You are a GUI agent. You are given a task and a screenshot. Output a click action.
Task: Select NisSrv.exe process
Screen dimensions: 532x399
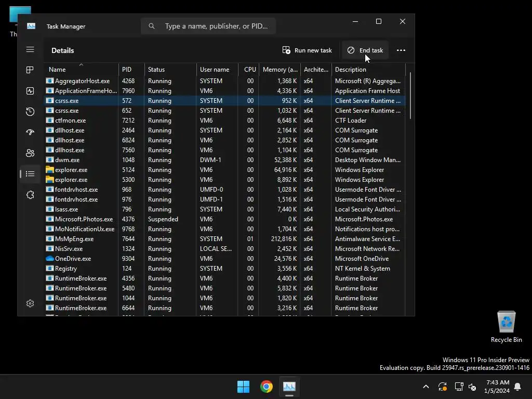point(225,249)
